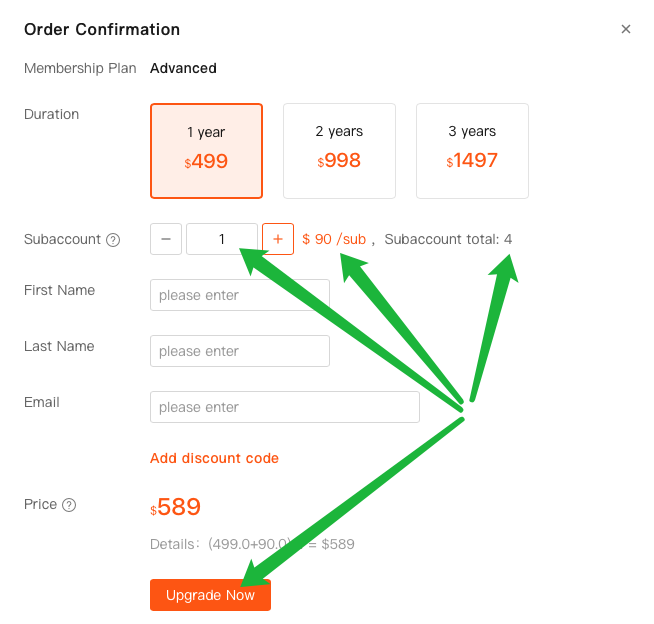Click the Price help question icon
This screenshot has width=654, height=624.
coord(69,505)
